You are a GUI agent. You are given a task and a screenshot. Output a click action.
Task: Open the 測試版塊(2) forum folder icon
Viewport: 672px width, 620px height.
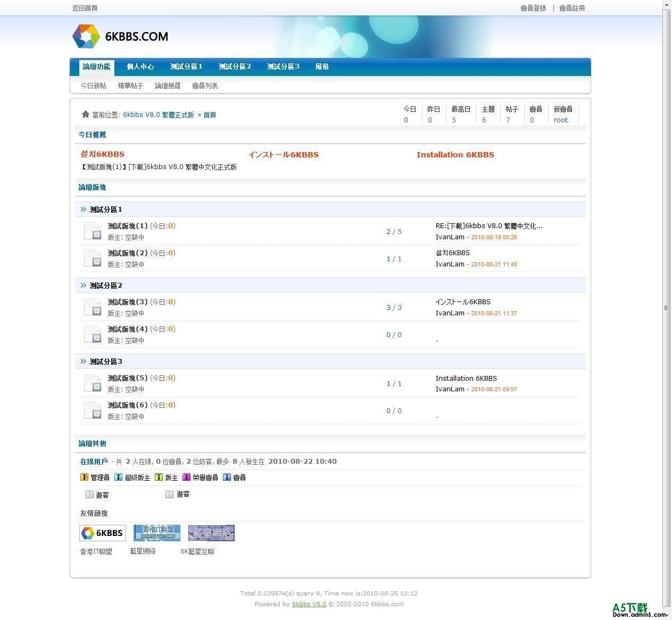pos(93,258)
